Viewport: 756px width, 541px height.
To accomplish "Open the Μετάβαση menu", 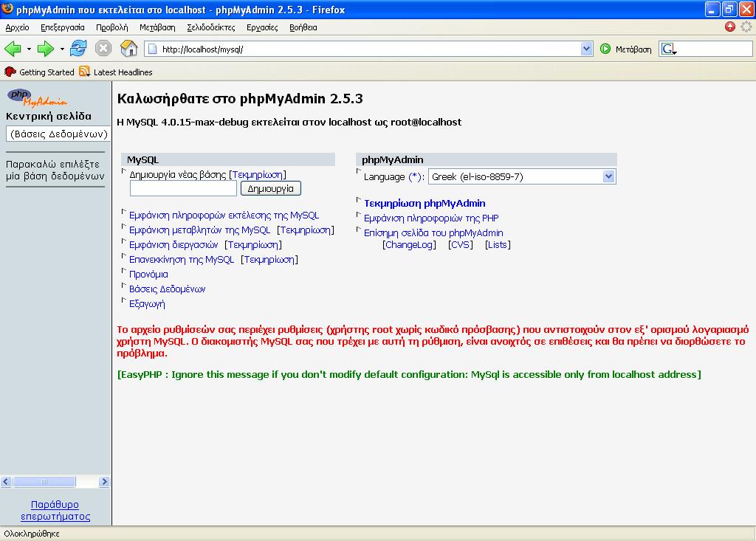I will [157, 27].
